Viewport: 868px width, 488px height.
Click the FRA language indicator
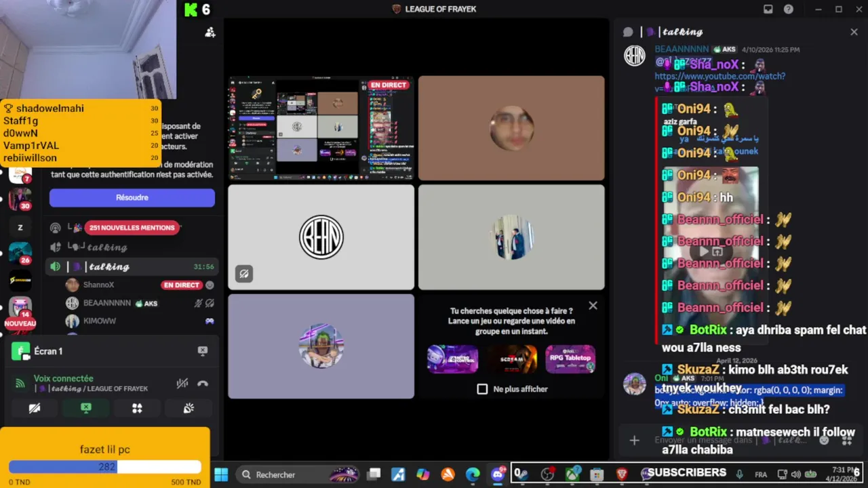point(761,474)
